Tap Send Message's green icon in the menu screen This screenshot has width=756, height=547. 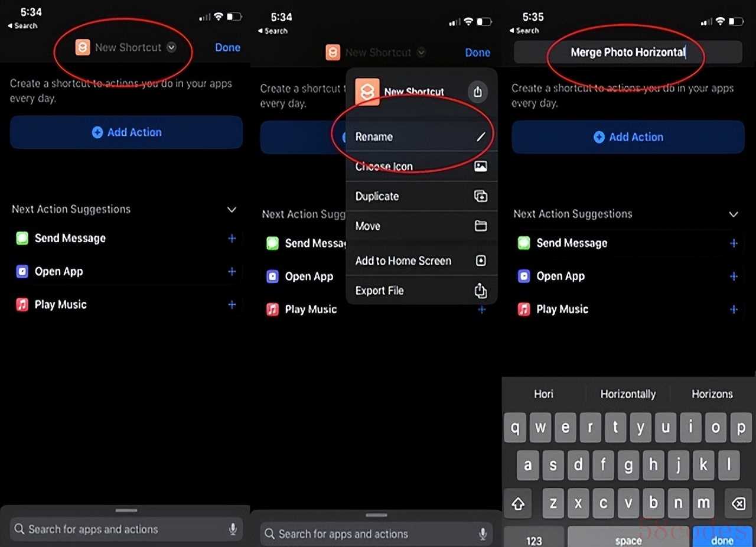click(272, 243)
